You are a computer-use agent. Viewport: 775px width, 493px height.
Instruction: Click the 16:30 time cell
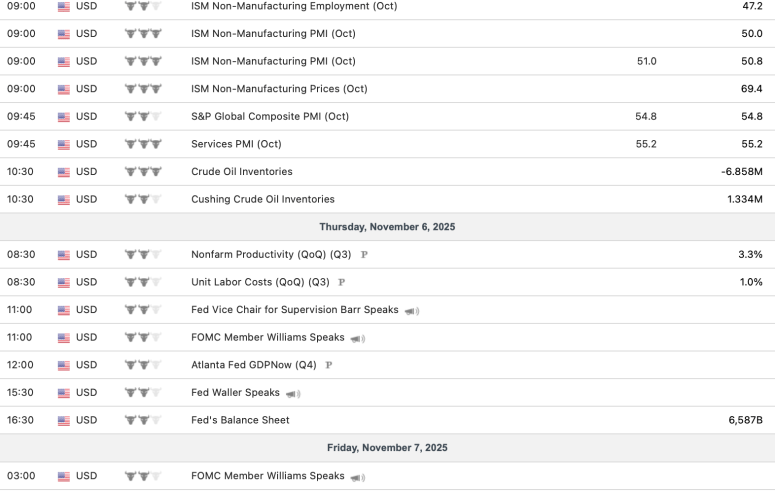(x=20, y=420)
